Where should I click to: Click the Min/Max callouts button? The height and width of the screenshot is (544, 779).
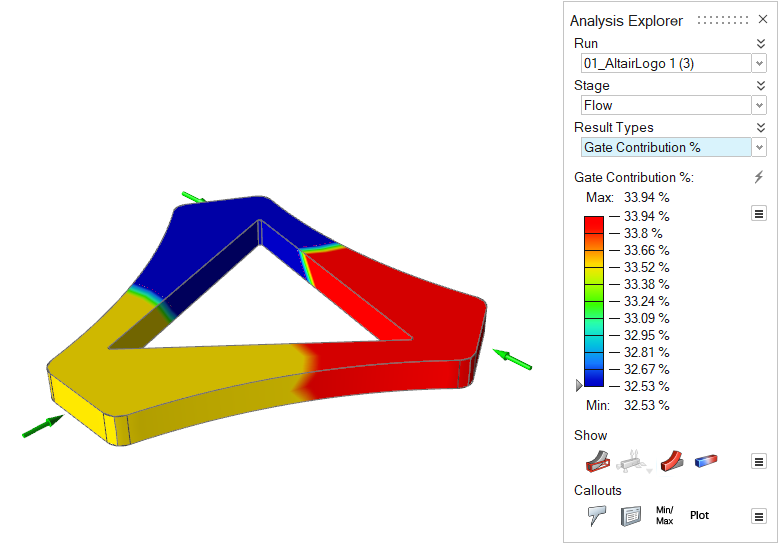(x=664, y=516)
